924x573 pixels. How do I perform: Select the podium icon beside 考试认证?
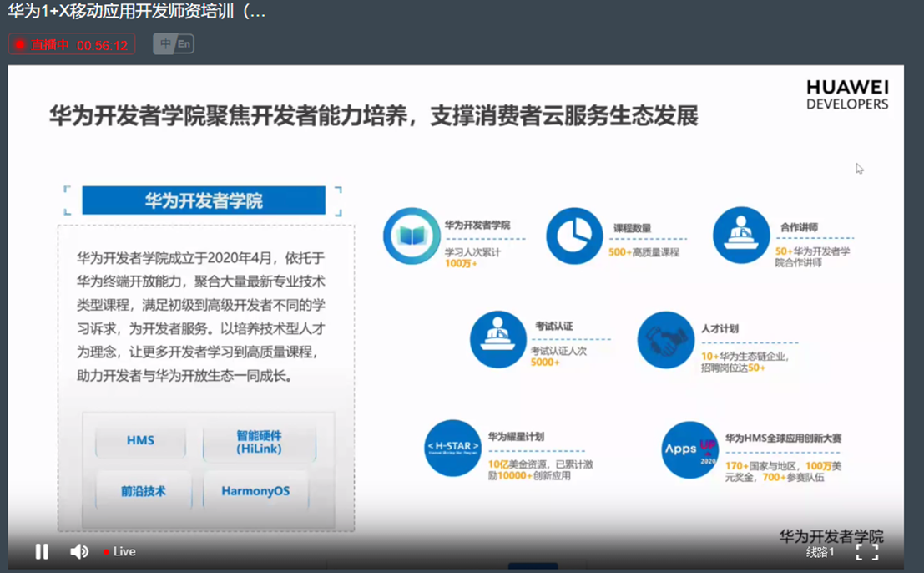point(498,340)
